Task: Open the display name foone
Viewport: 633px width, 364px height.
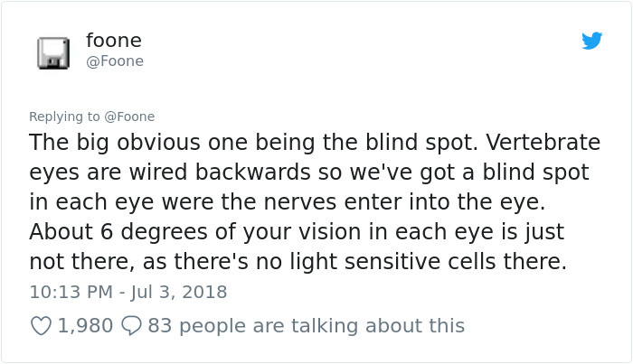Action: coord(114,41)
